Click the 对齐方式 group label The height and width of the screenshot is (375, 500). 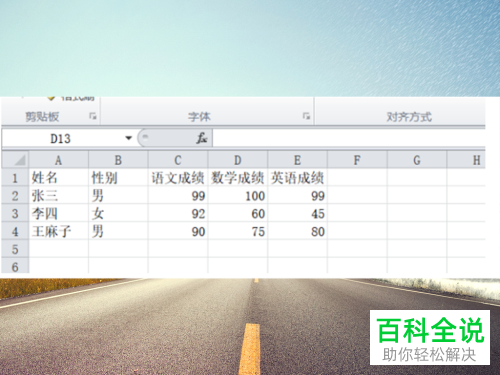point(409,117)
